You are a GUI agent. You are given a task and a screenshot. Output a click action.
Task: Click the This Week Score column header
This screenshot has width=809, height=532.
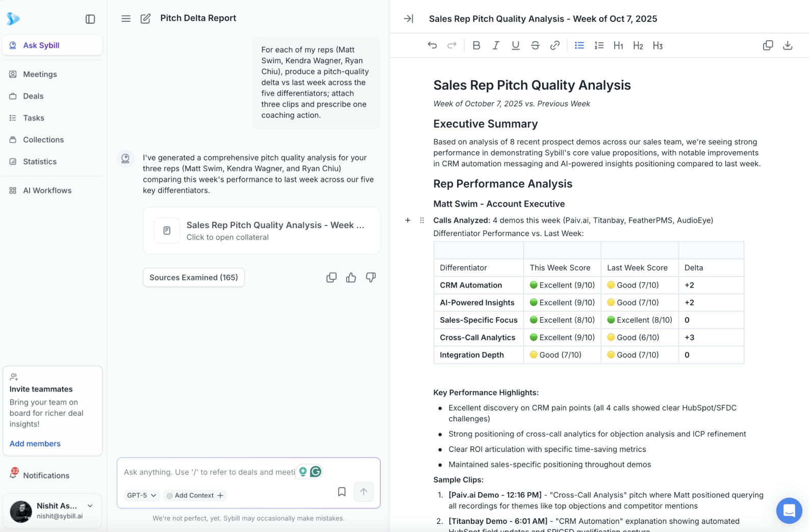click(x=560, y=268)
